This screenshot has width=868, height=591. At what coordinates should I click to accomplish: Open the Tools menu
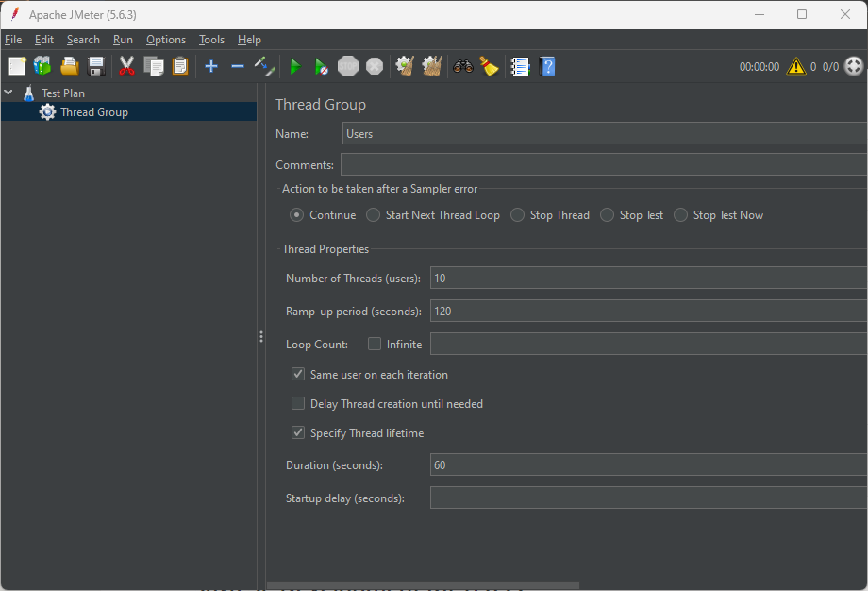click(212, 40)
